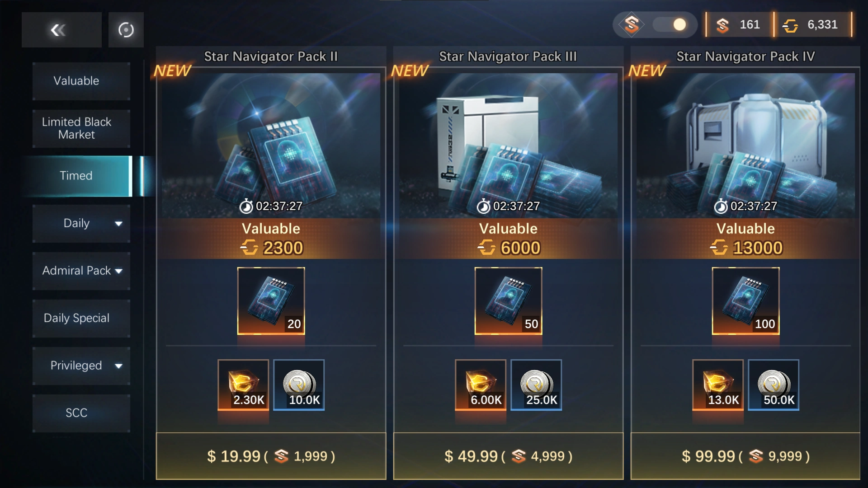
Task: Click the Star Navigator Pack III artwork
Action: [x=508, y=145]
